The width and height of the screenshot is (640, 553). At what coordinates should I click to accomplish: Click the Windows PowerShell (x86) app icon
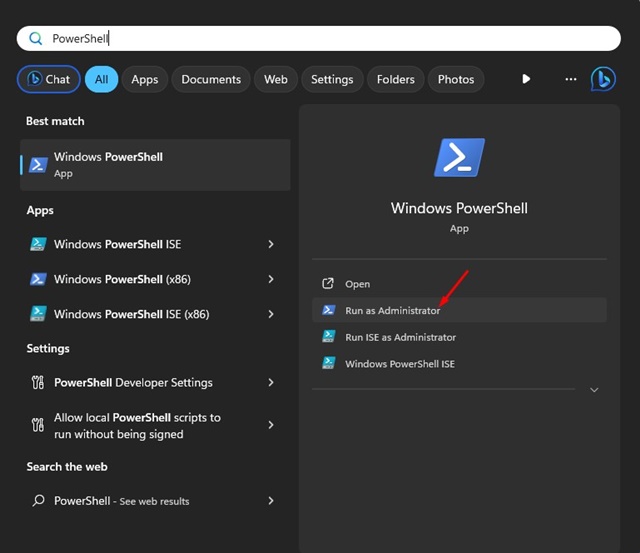click(38, 279)
